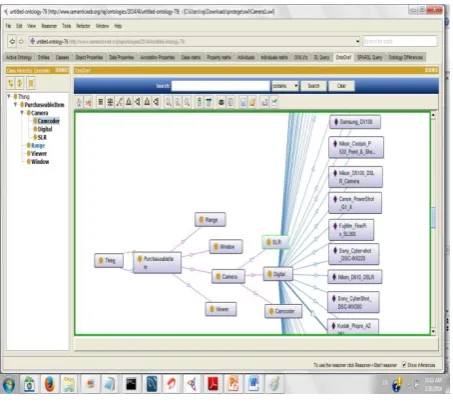Click the delete class icon
This screenshot has height=418, width=453.
[31, 83]
